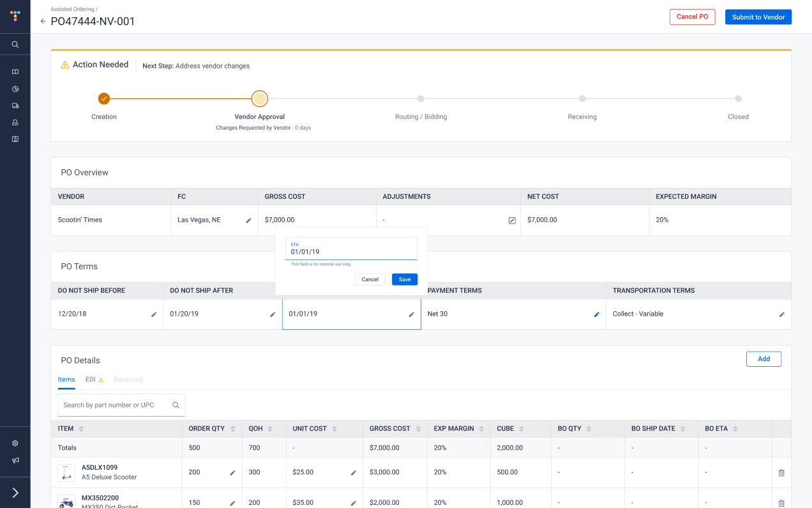Open search from the sidebar magnifier icon
Image resolution: width=812 pixels, height=508 pixels.
15,45
